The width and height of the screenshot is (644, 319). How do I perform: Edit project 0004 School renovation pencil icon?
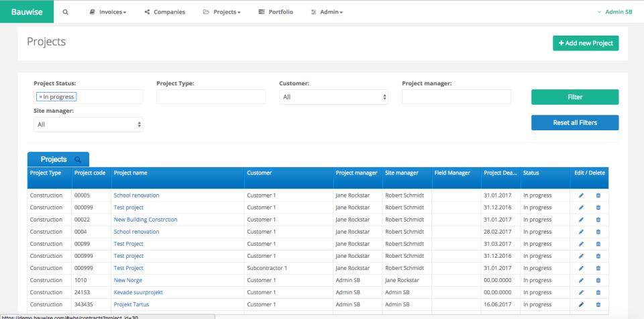point(581,232)
